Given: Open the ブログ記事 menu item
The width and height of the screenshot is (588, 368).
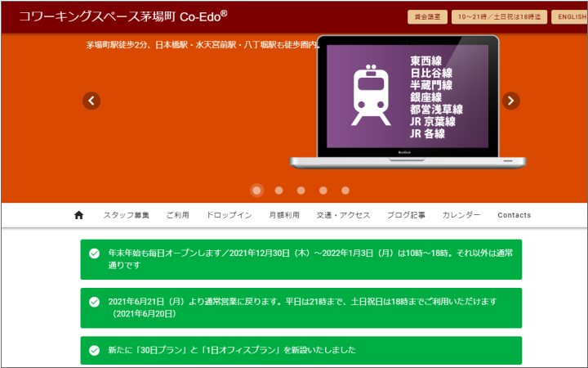Looking at the screenshot, I should pos(406,215).
